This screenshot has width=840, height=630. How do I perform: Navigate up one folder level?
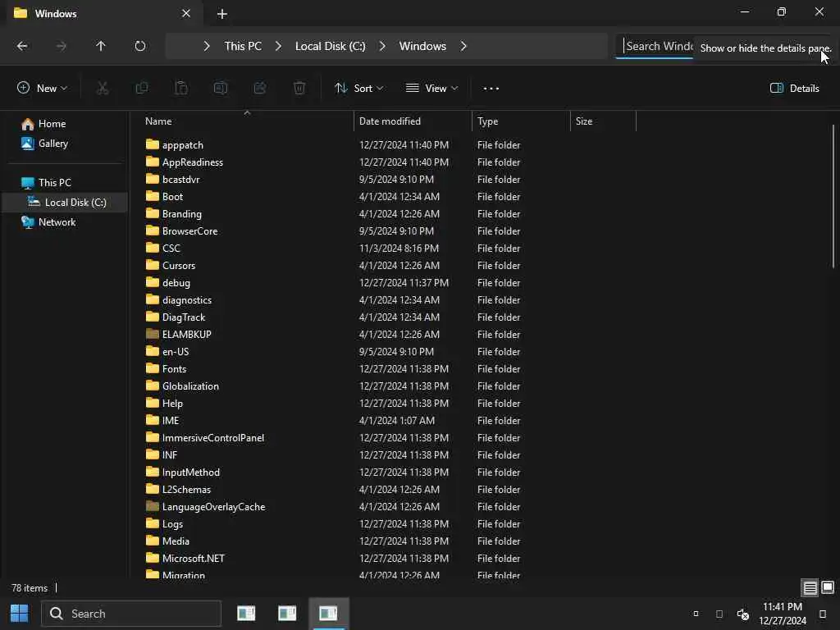[101, 46]
